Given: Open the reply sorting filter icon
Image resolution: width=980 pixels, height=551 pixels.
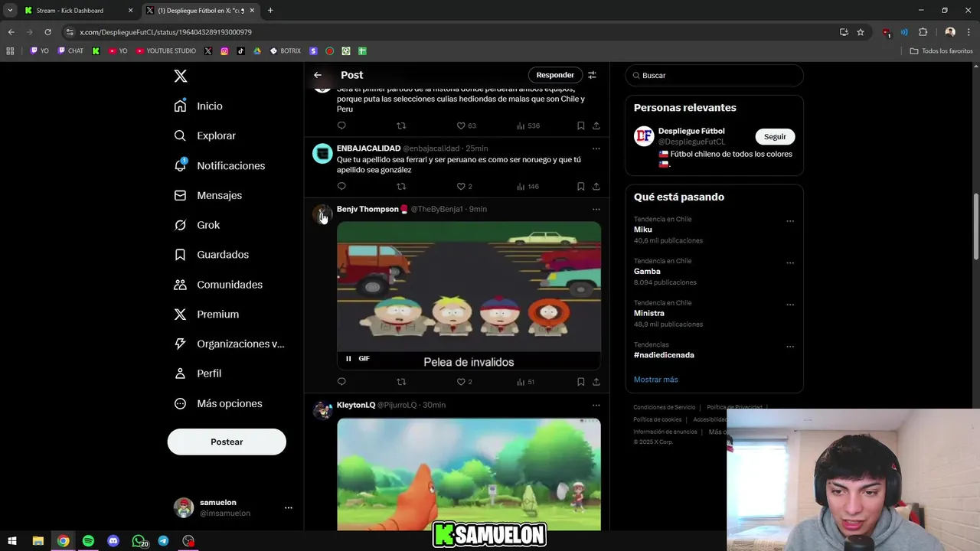Looking at the screenshot, I should pyautogui.click(x=592, y=75).
